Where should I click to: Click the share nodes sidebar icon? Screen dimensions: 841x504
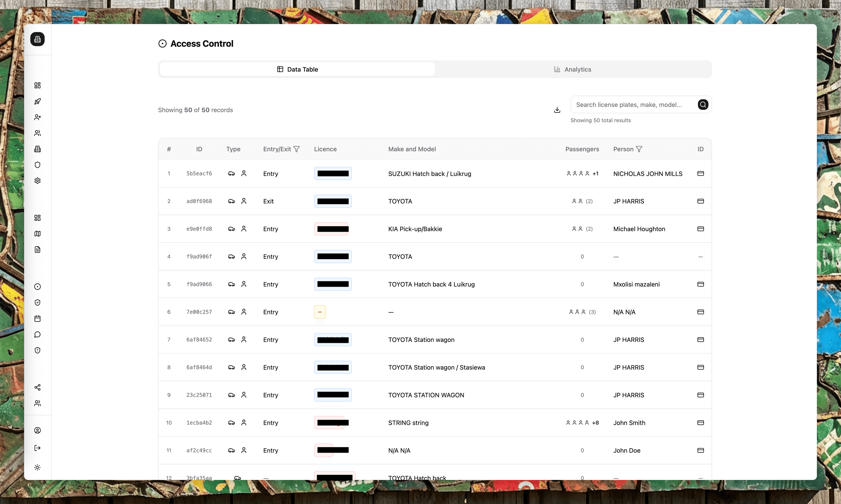coord(37,387)
